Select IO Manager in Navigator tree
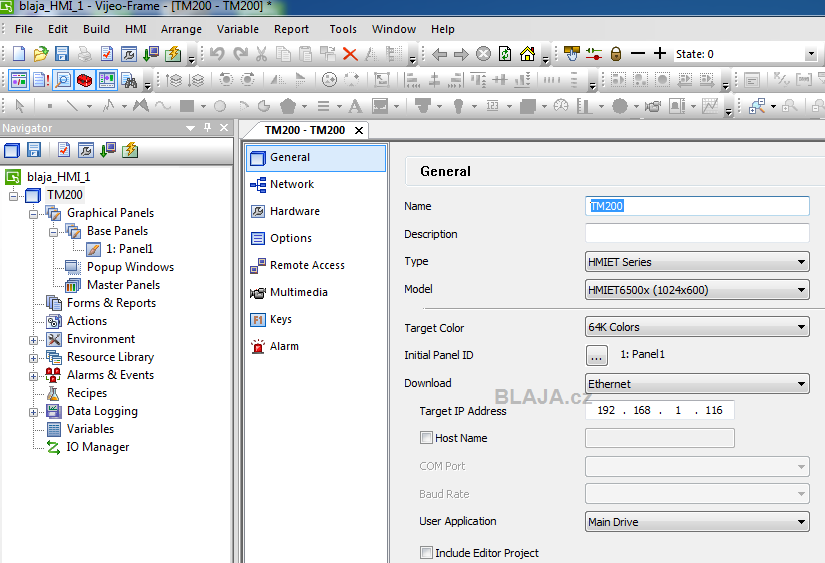 pyautogui.click(x=98, y=447)
